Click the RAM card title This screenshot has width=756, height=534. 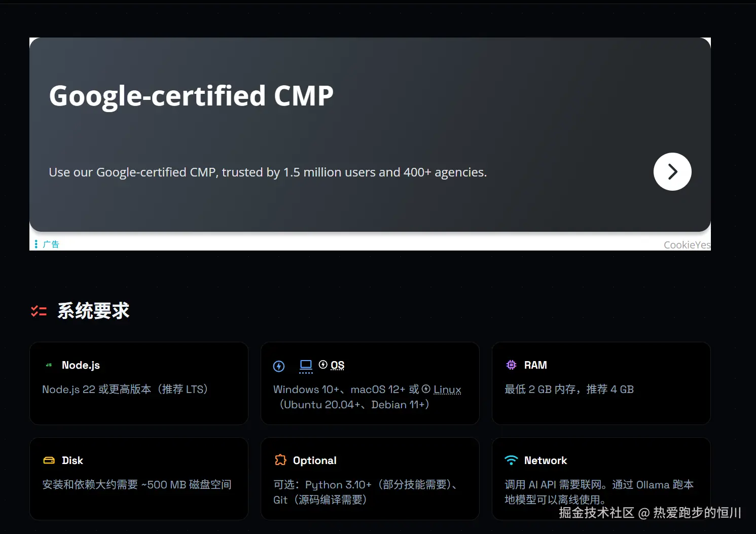535,365
